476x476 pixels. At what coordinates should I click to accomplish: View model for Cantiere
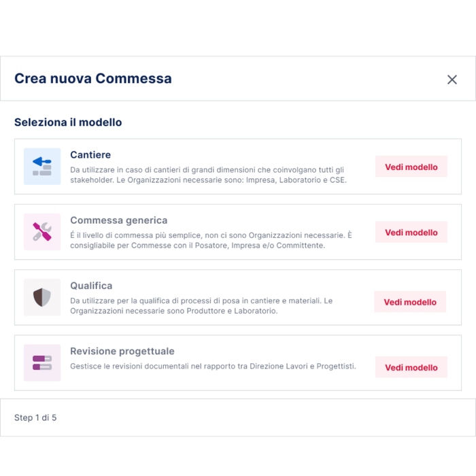411,167
